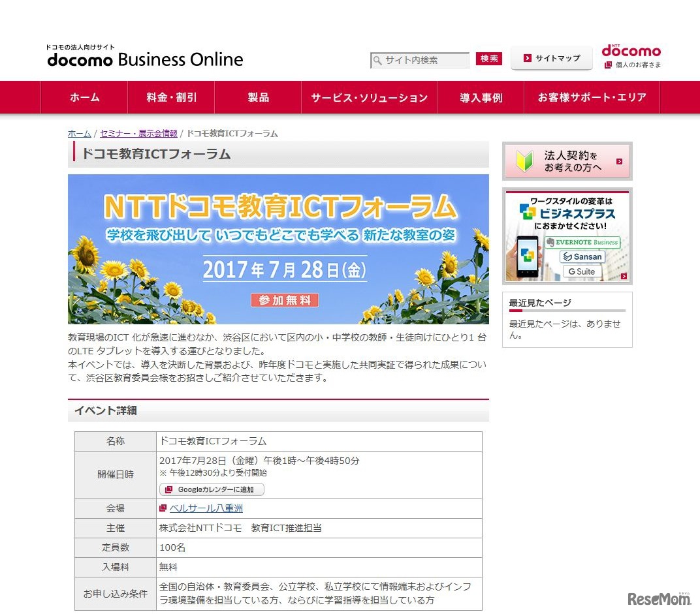Viewport: 700px width, 614px height.
Task: Click the site search input field
Action: point(420,60)
